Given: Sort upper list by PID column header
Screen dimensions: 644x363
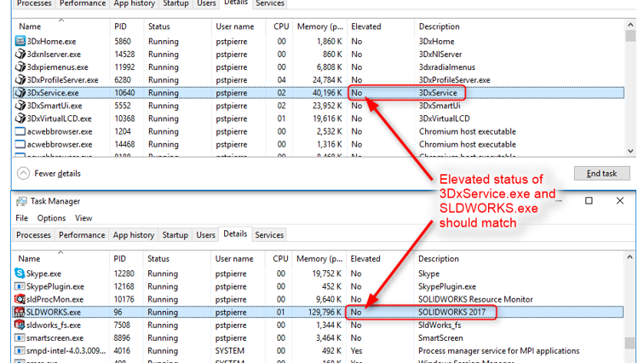Looking at the screenshot, I should coord(127,26).
